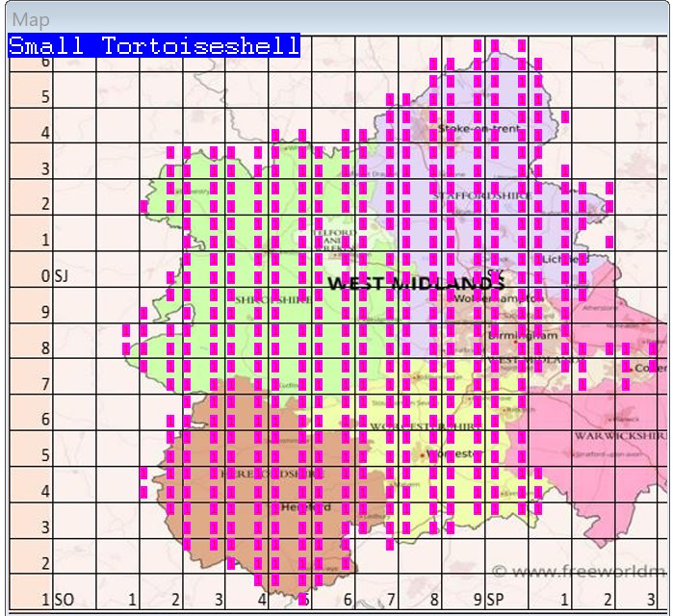Select the SO grid square label

tap(65, 599)
